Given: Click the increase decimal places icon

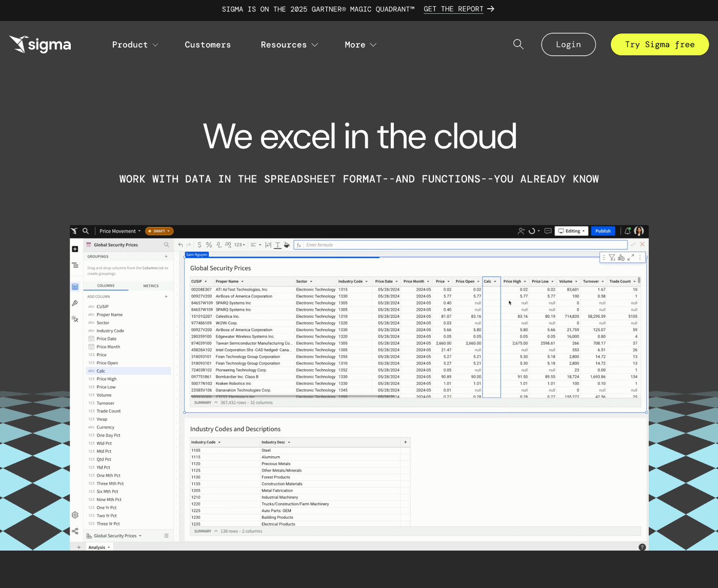Looking at the screenshot, I should [x=228, y=245].
